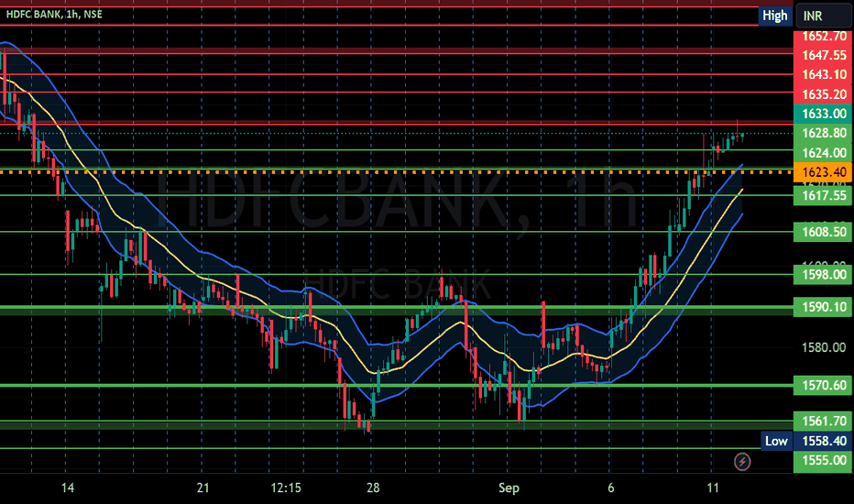This screenshot has height=504, width=854.
Task: Click the date label 14 on time axis
Action: point(68,488)
